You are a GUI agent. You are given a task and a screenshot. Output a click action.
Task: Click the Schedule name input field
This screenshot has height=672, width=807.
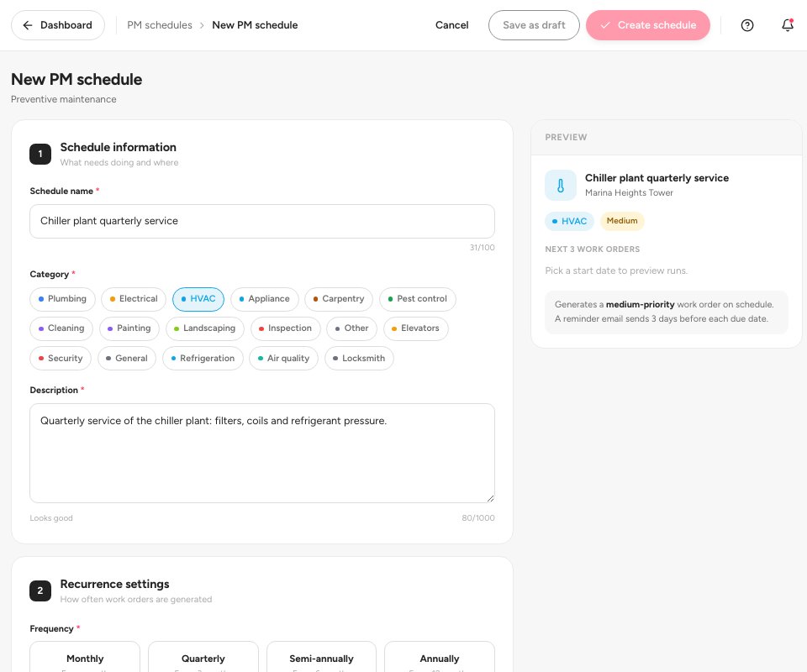[x=262, y=221]
